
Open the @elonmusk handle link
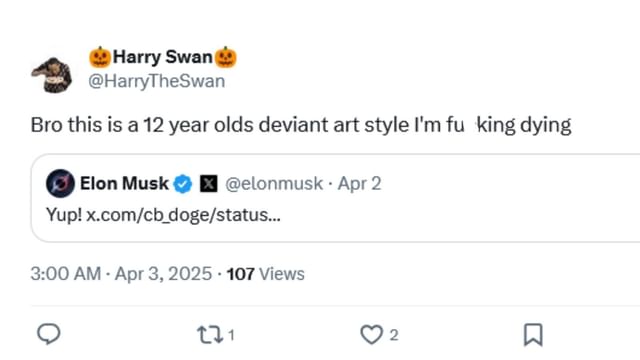274,184
